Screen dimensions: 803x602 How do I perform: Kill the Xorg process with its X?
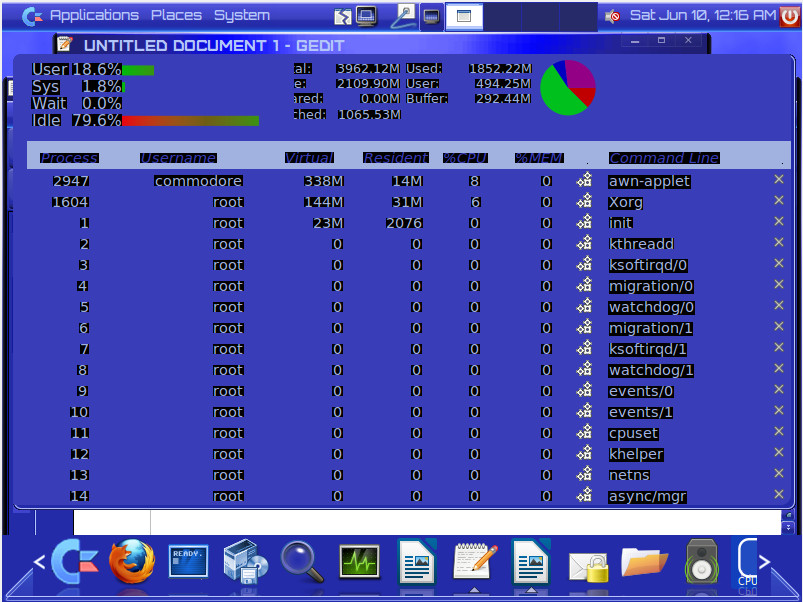pyautogui.click(x=778, y=200)
